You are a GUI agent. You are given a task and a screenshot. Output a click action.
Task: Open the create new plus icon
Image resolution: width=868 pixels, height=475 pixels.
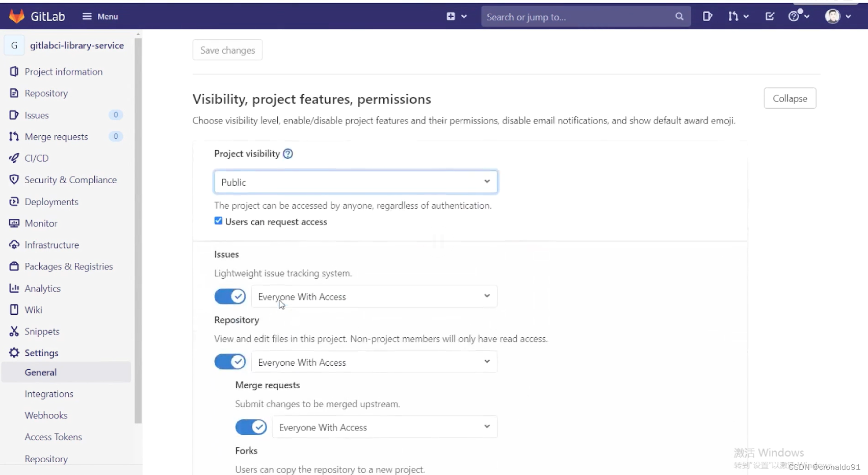point(451,16)
